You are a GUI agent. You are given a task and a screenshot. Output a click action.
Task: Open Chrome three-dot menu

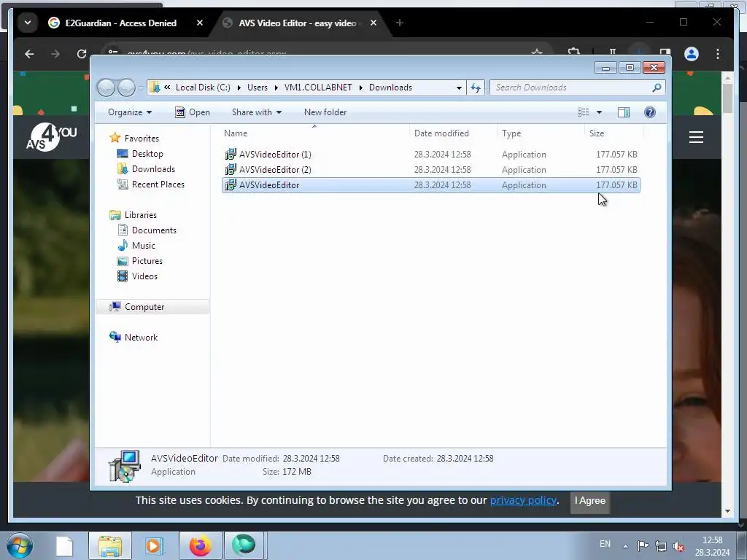718,54
